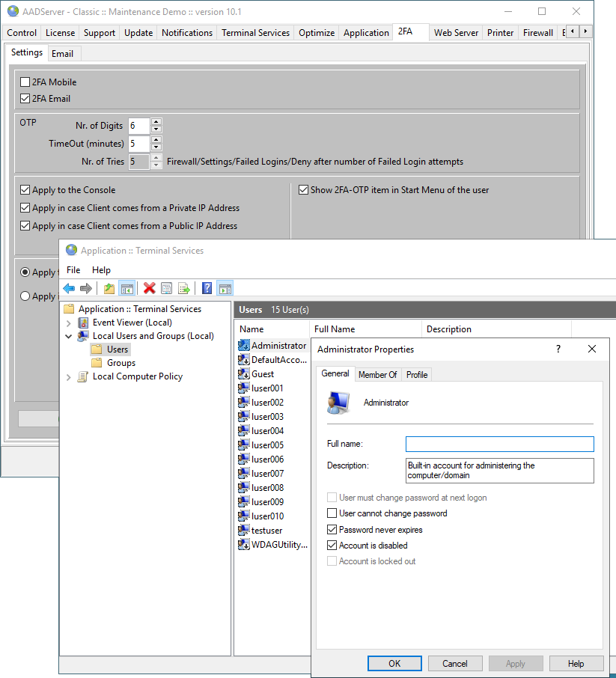Click the Up one level folder icon

(x=109, y=288)
